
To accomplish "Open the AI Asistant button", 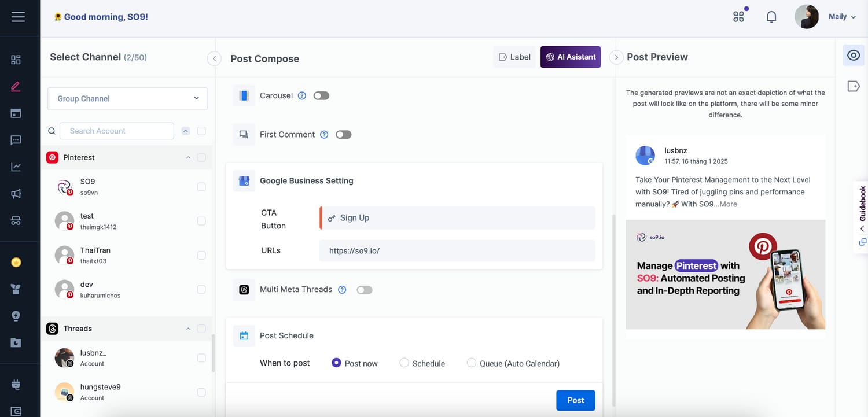I will click(571, 57).
